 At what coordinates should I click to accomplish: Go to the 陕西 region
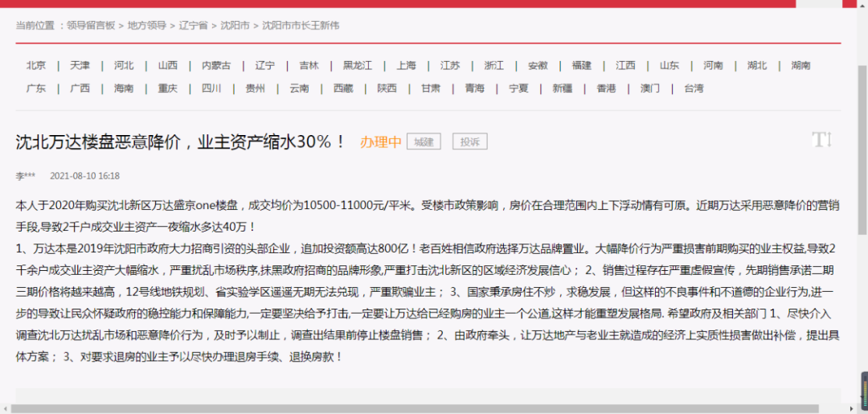(387, 88)
